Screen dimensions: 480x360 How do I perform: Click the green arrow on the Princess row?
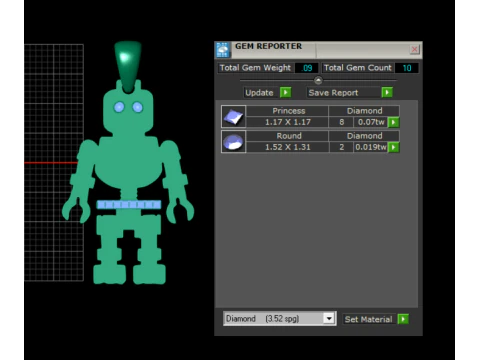[394, 122]
